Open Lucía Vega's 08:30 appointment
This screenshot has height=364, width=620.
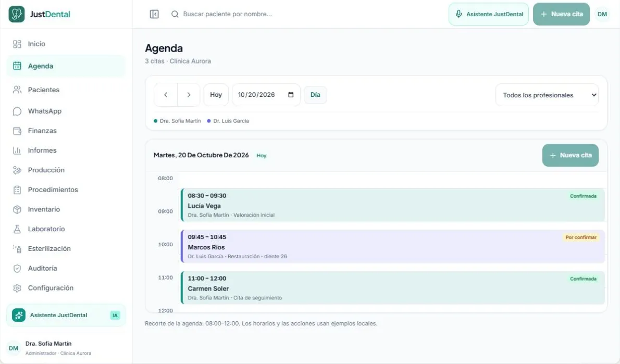click(x=393, y=205)
